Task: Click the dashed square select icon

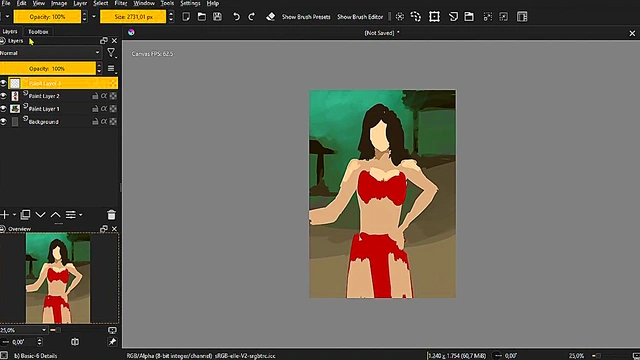Action: pos(488,17)
